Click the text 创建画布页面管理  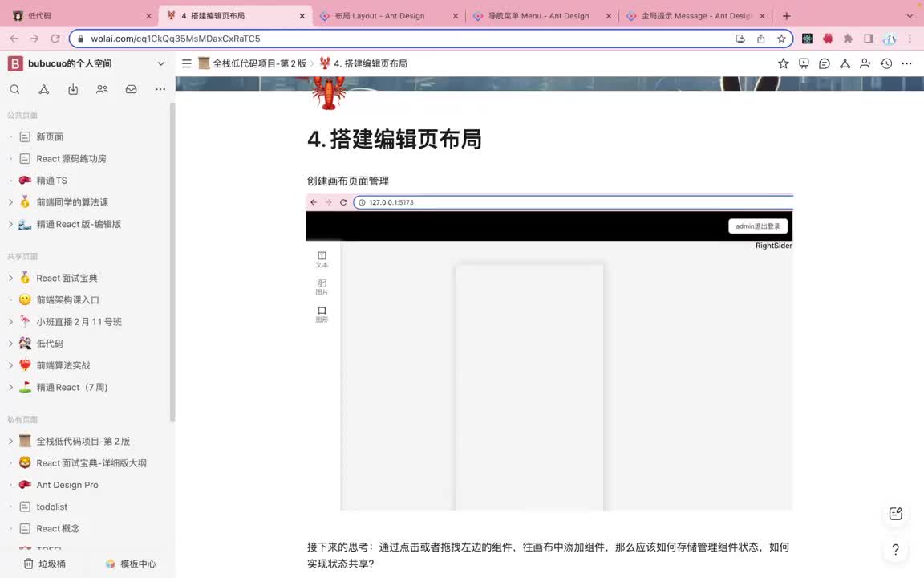click(x=347, y=181)
